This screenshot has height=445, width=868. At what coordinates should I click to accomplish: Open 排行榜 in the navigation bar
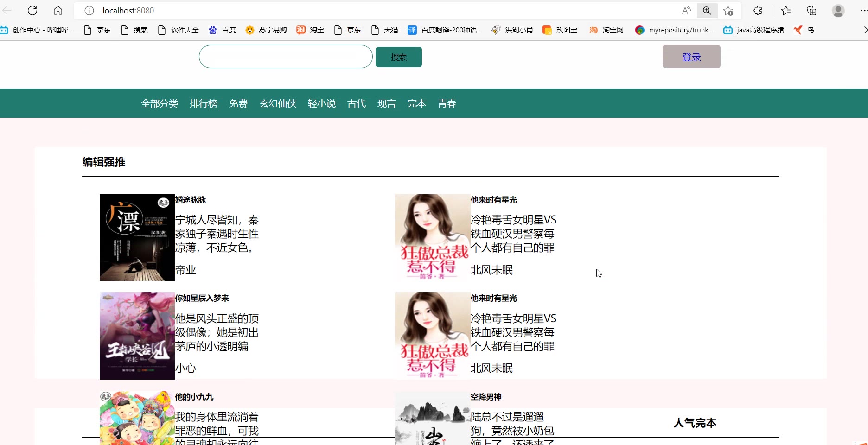coord(204,103)
